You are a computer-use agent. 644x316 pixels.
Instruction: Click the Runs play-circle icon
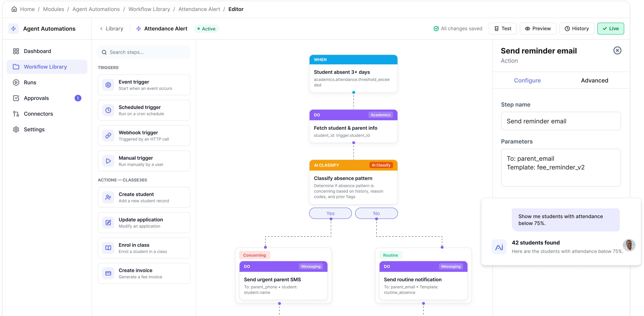pos(16,82)
